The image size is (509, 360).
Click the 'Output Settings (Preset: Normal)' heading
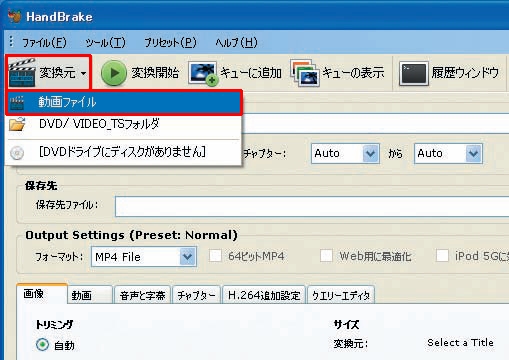pyautogui.click(x=131, y=235)
